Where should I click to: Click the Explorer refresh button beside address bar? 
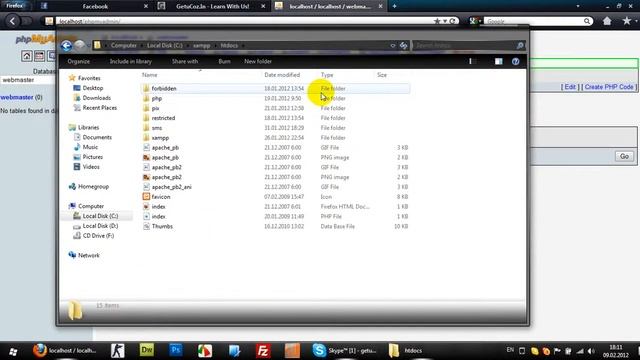click(403, 46)
